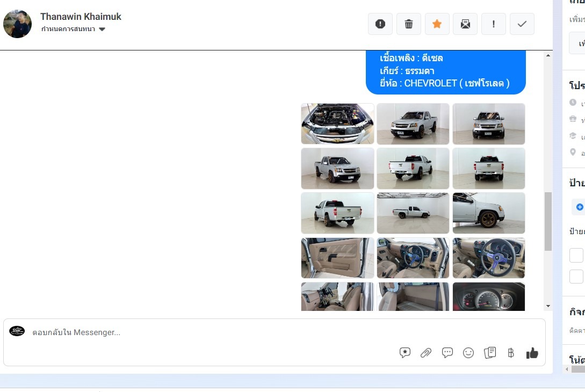Open the engine bay photo thumbnail

point(337,124)
